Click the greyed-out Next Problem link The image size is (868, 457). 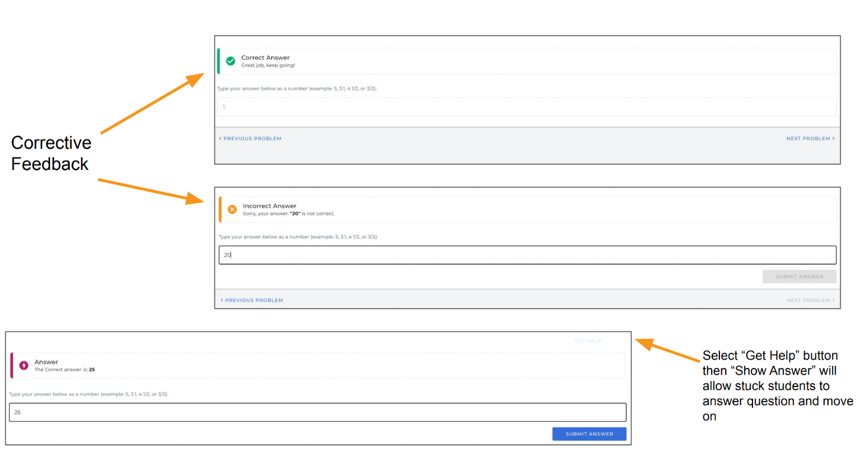click(810, 300)
